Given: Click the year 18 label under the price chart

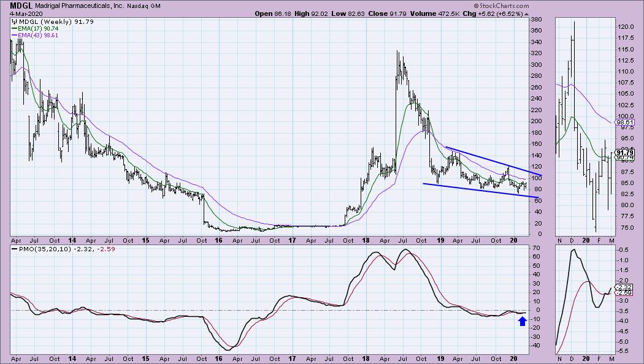Looking at the screenshot, I should coord(366,240).
